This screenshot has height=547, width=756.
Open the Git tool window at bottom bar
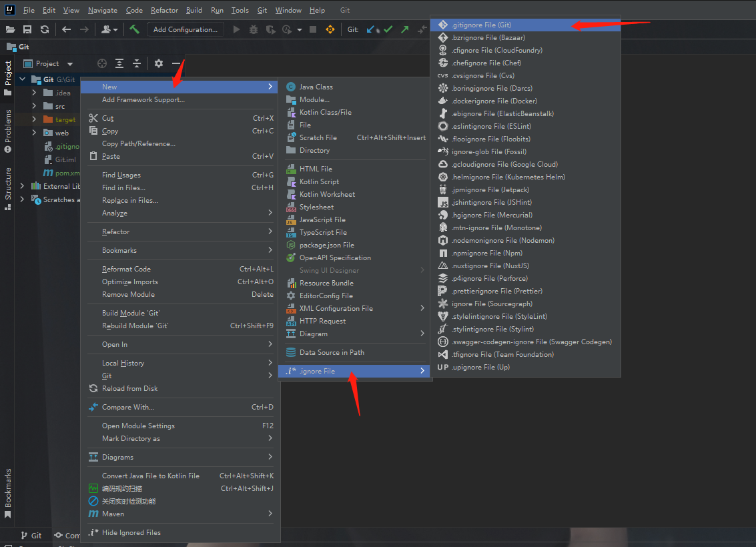coord(31,536)
